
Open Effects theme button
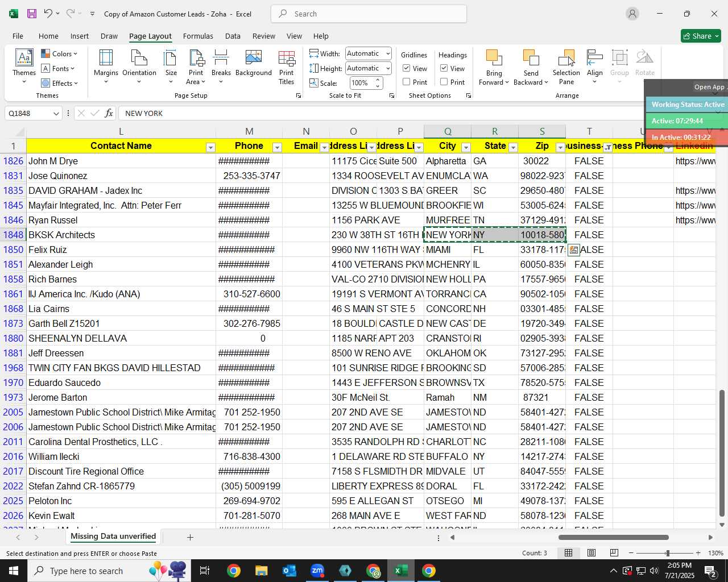click(59, 83)
